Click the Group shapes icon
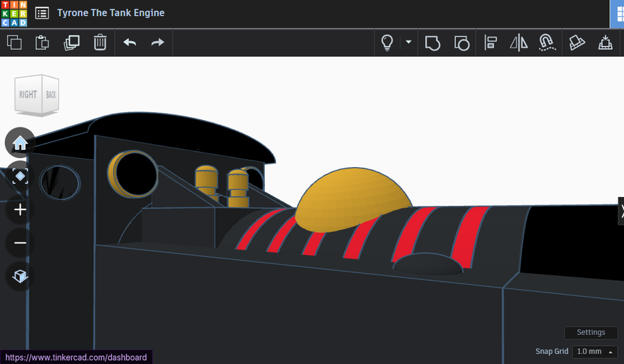The height and width of the screenshot is (364, 624). 433,43
